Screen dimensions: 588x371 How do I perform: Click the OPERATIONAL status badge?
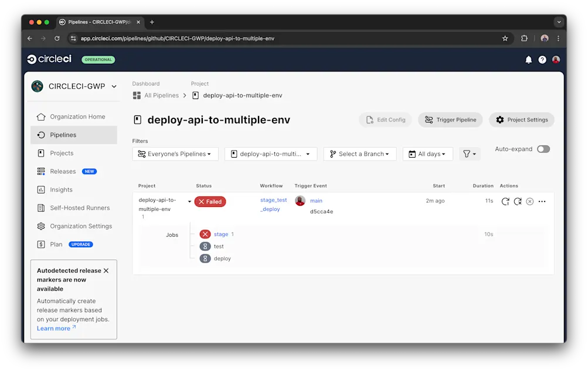[98, 59]
